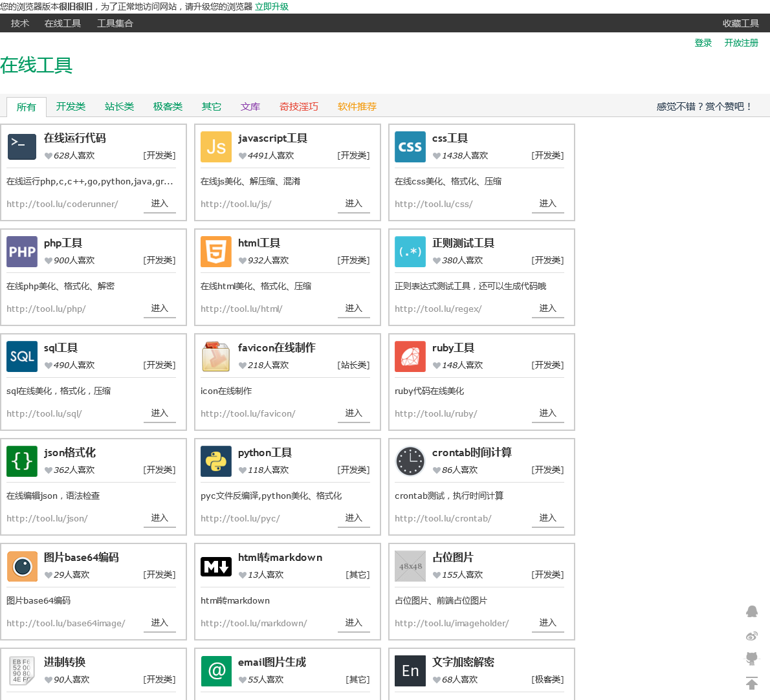The image size is (770, 700).
Task: Click 感觉不错？赏个赞吧！ link
Action: pos(705,107)
